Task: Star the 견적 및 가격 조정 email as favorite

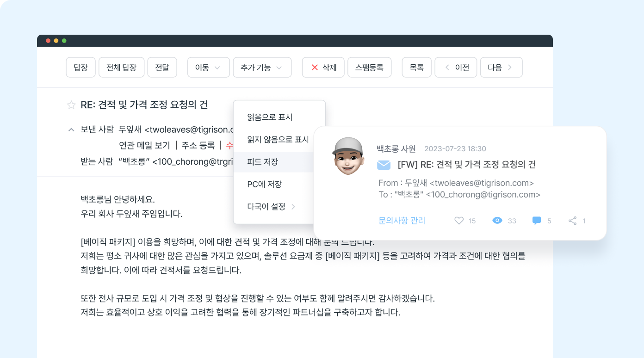Action: pyautogui.click(x=71, y=105)
